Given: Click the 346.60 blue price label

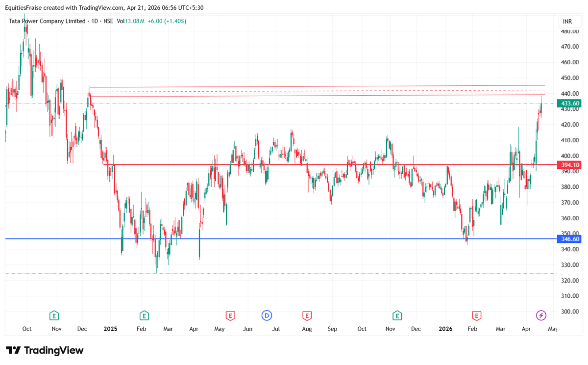Looking at the screenshot, I should click(568, 239).
